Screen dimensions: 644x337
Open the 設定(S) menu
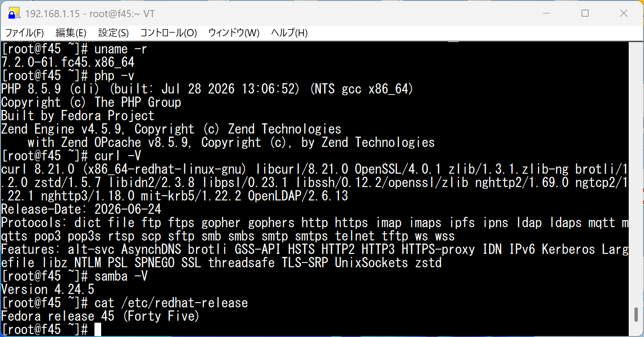click(114, 33)
